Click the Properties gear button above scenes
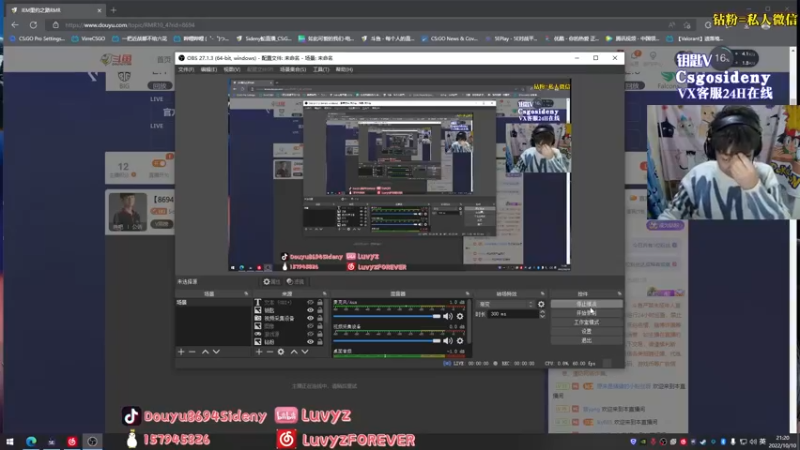The image size is (800, 450). [x=271, y=282]
